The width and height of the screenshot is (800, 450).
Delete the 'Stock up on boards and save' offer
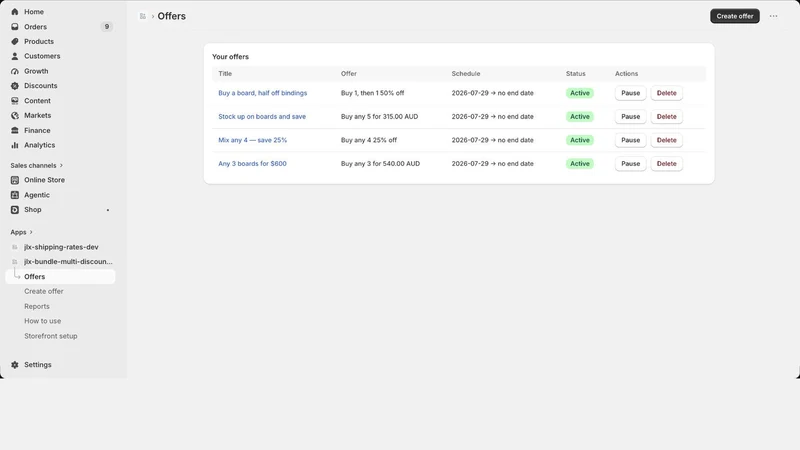(x=666, y=116)
